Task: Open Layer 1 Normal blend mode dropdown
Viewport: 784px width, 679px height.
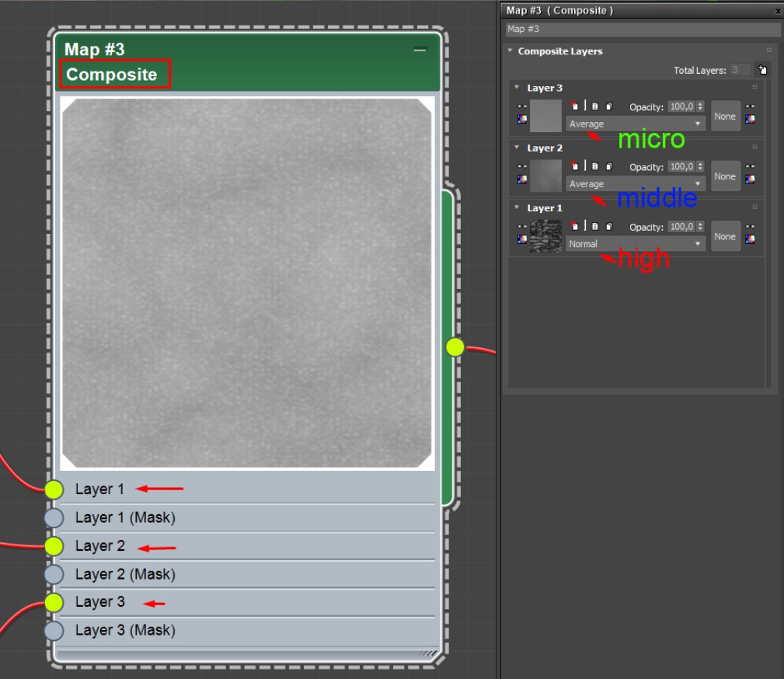Action: [636, 243]
